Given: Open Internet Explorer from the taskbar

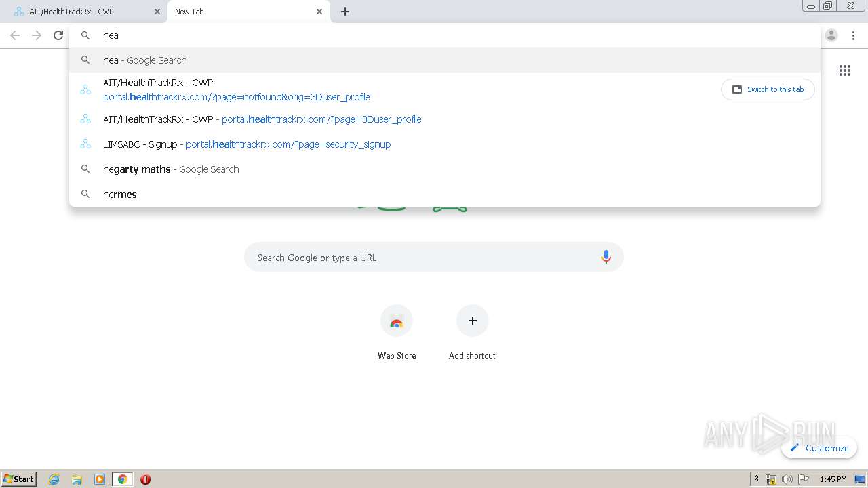Looking at the screenshot, I should 54,479.
